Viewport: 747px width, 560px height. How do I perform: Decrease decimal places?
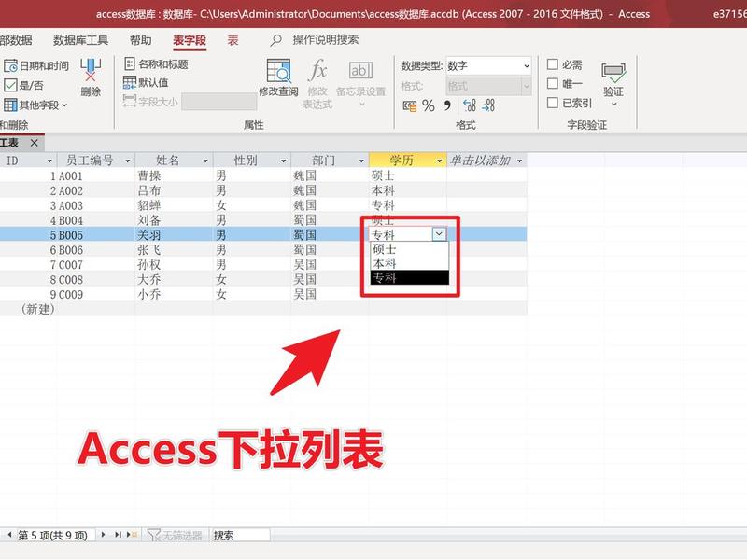pos(488,105)
